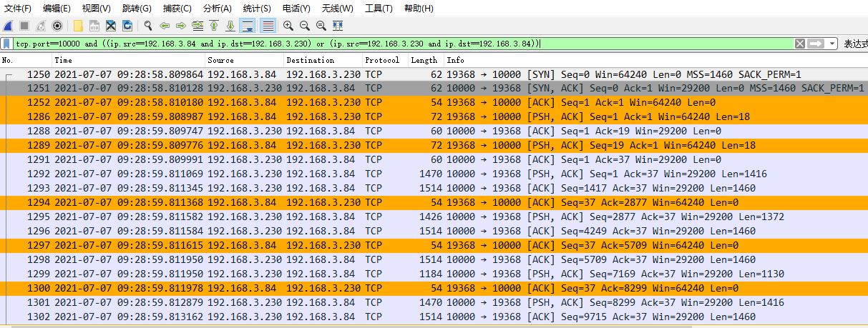Image resolution: width=868 pixels, height=328 pixels.
Task: Select packet 1286 PSH, ACK row
Action: [x=434, y=117]
